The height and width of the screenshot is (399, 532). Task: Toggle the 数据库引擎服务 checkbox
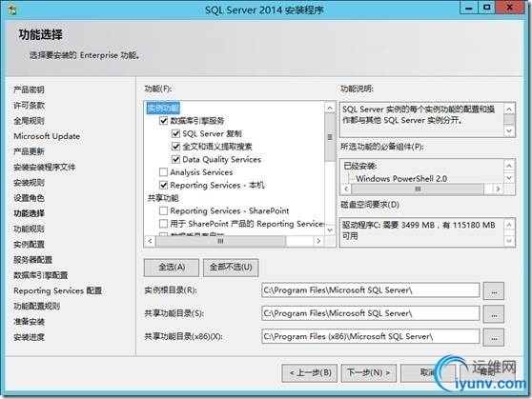pyautogui.click(x=164, y=120)
